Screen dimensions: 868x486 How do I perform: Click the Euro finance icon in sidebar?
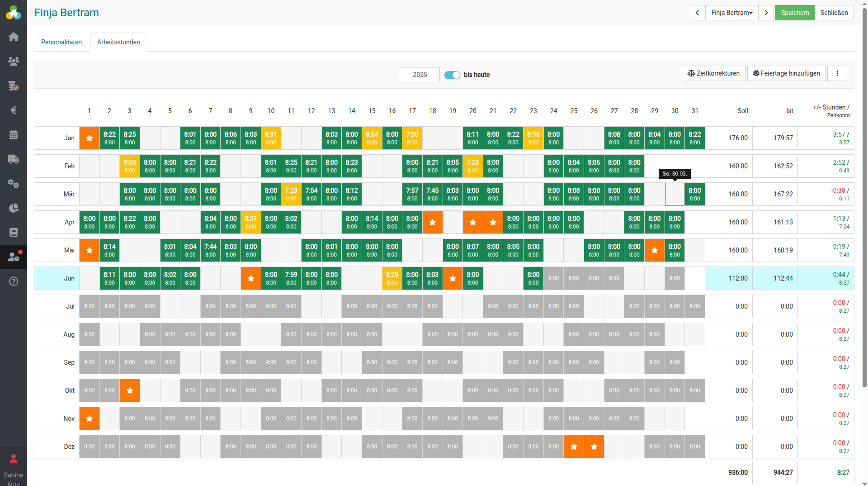pyautogui.click(x=14, y=110)
